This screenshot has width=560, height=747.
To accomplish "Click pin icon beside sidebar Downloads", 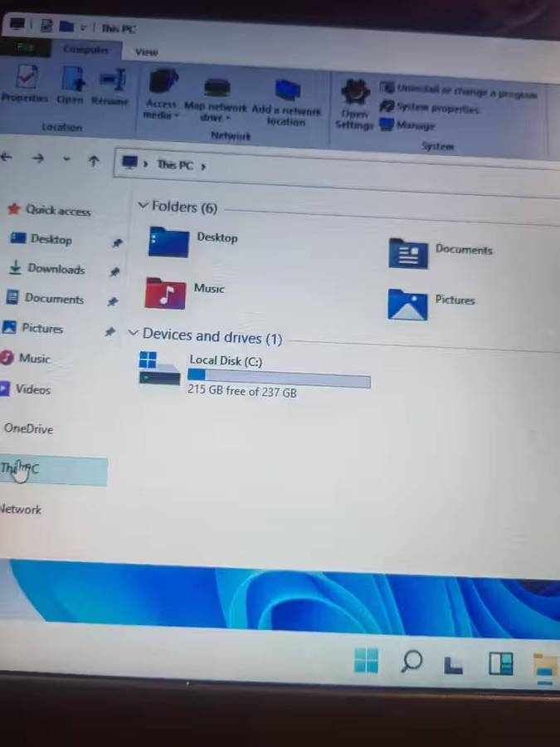I will coord(114,272).
